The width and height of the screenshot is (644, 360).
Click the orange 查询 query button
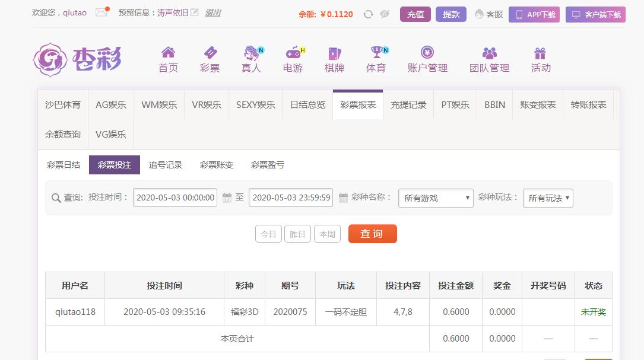[373, 234]
